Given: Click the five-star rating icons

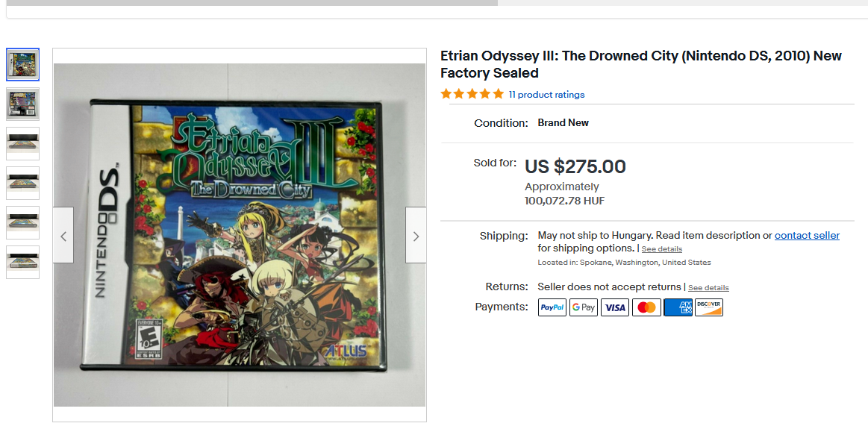Looking at the screenshot, I should click(x=472, y=94).
